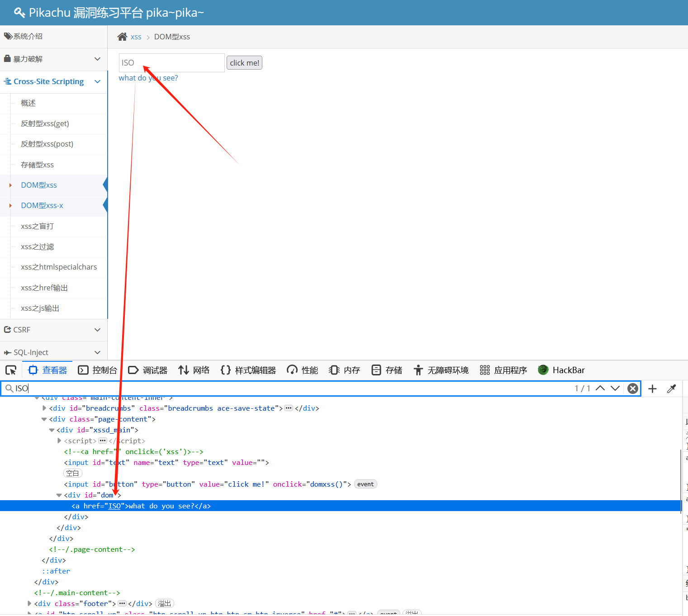The width and height of the screenshot is (688, 616).
Task: Open the 应用程序 application tab
Action: pyautogui.click(x=503, y=370)
